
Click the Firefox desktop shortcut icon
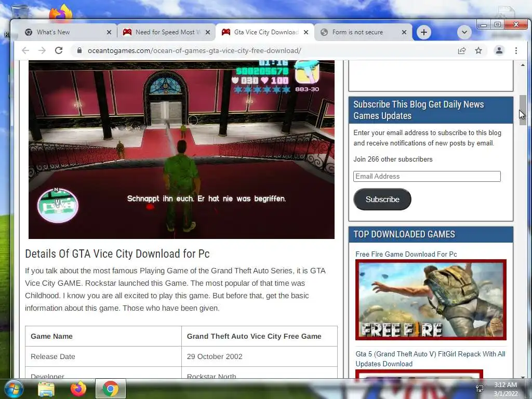pyautogui.click(x=61, y=12)
